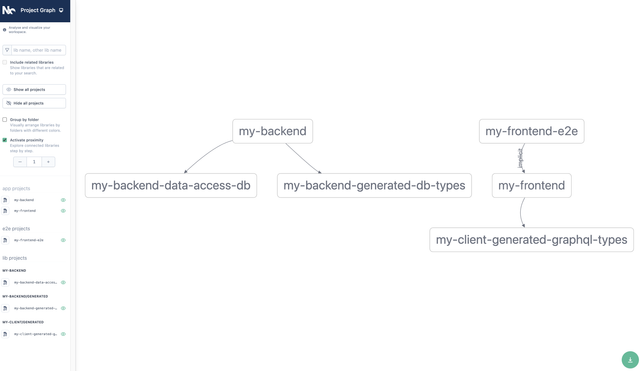Click the filter funnel icon by search
The height and width of the screenshot is (371, 640).
7,50
